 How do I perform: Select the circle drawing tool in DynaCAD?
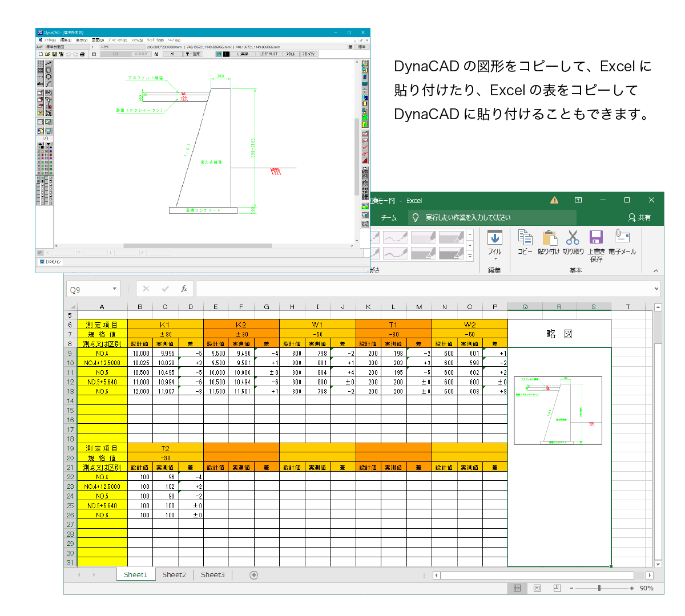(x=49, y=77)
